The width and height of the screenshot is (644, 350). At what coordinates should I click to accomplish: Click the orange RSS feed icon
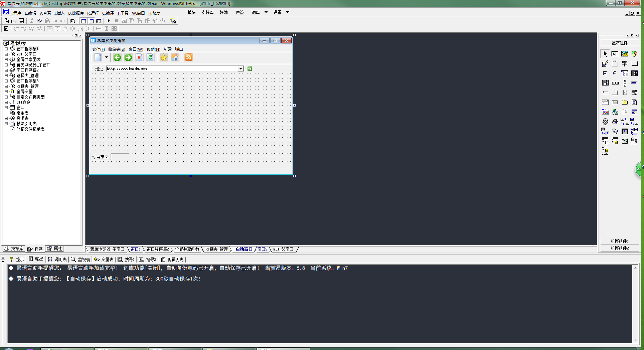(x=188, y=57)
